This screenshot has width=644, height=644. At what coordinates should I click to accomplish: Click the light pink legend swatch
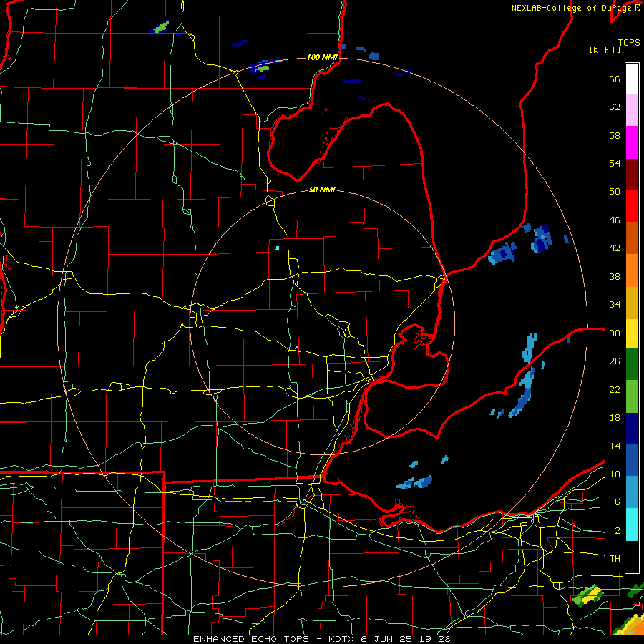coord(632,110)
